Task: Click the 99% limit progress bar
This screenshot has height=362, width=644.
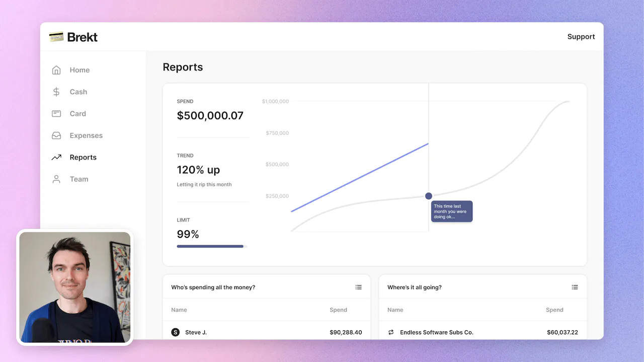Action: 212,246
